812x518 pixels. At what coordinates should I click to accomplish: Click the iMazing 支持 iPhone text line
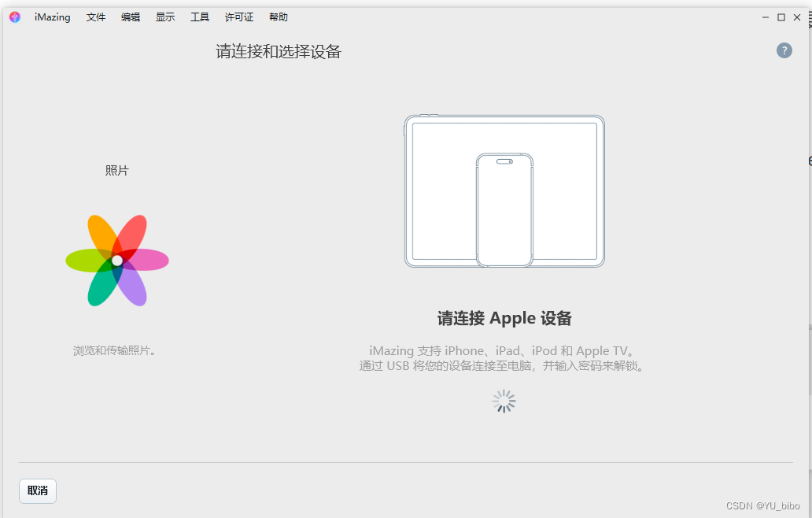(501, 350)
